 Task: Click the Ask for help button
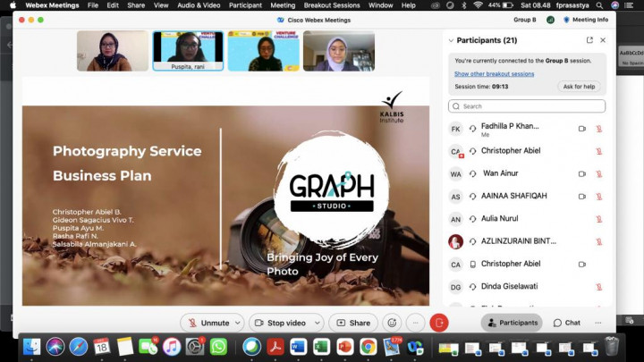click(x=578, y=87)
